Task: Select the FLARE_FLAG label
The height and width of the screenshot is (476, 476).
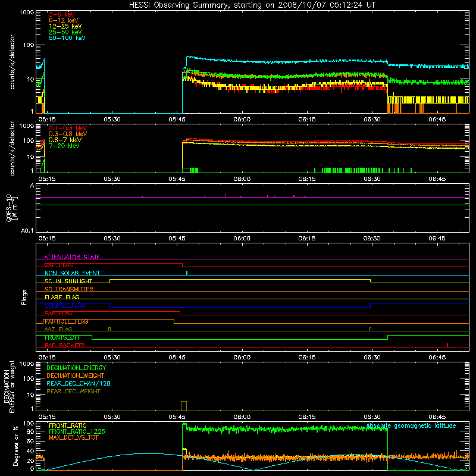Action: 62,297
